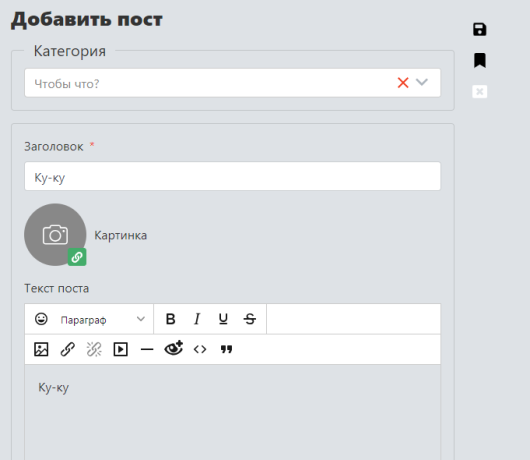Toggle bold formatting
Screen dimensions: 530x460
tap(171, 319)
